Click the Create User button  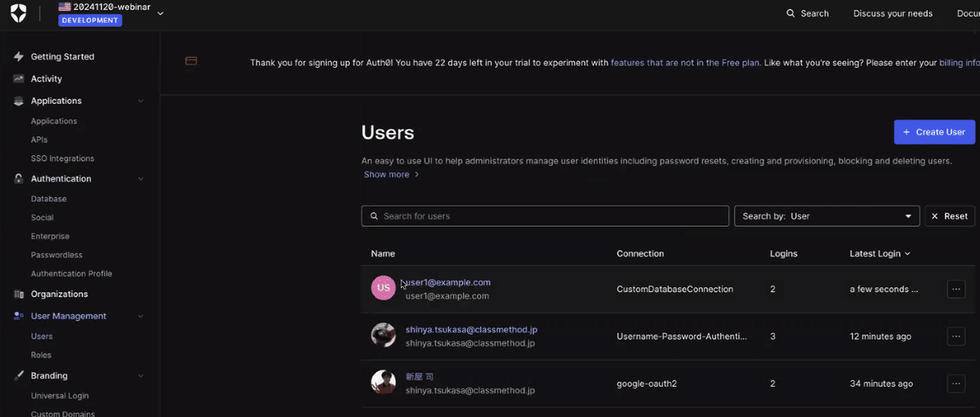point(934,132)
